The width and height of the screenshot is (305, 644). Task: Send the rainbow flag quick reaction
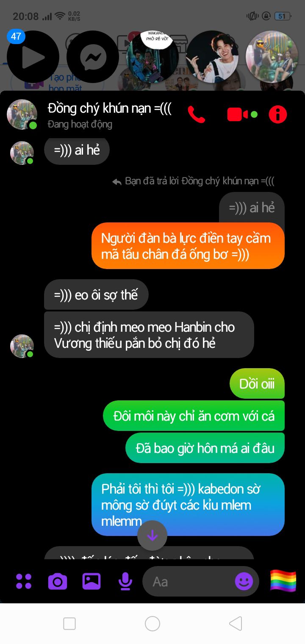click(x=283, y=580)
